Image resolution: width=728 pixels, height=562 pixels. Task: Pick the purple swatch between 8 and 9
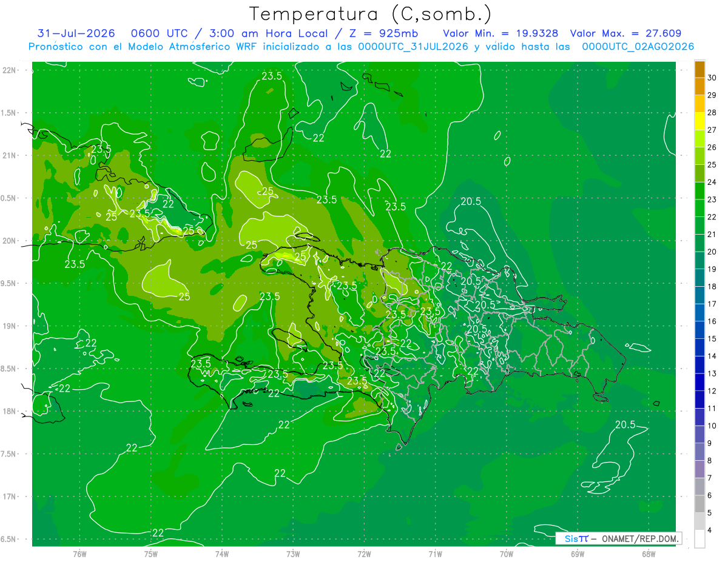(700, 452)
